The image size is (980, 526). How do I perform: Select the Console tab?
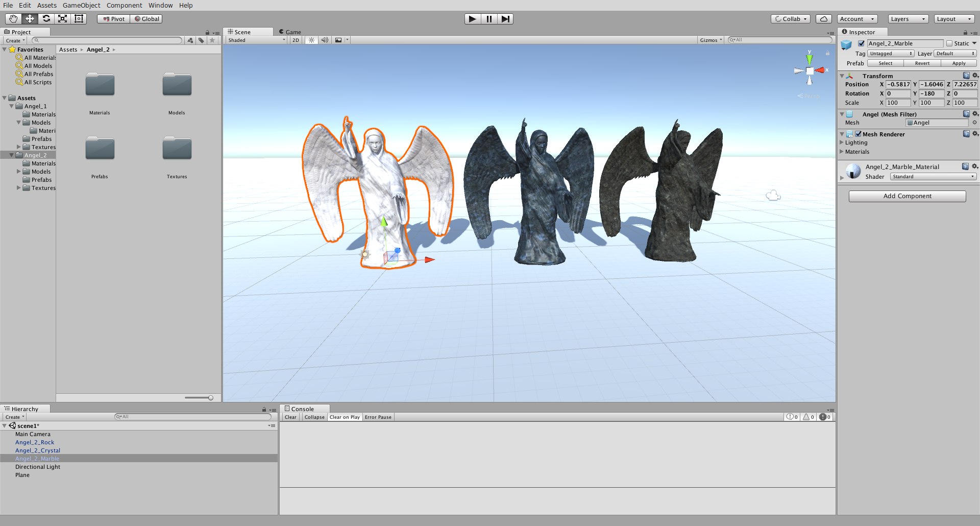click(304, 409)
